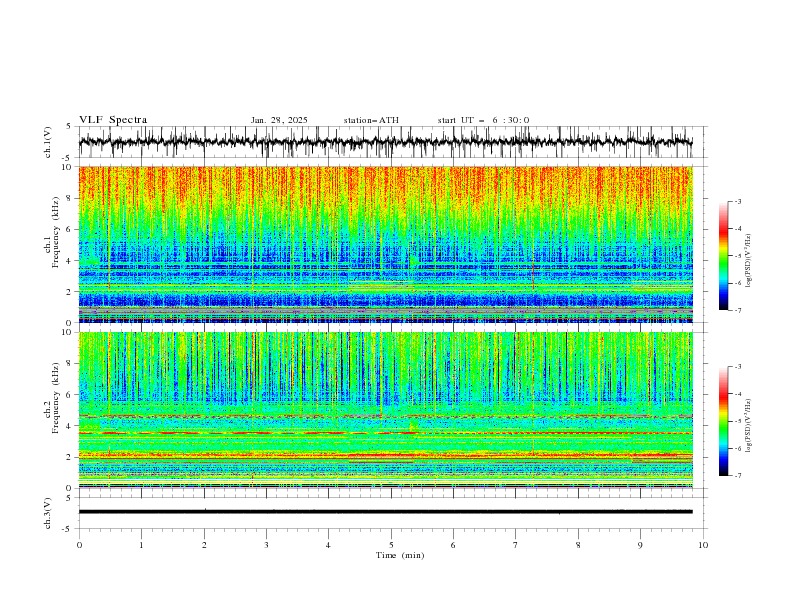Click the date 'Jan. 28, 2025'
This screenshot has width=792, height=612.
(279, 120)
